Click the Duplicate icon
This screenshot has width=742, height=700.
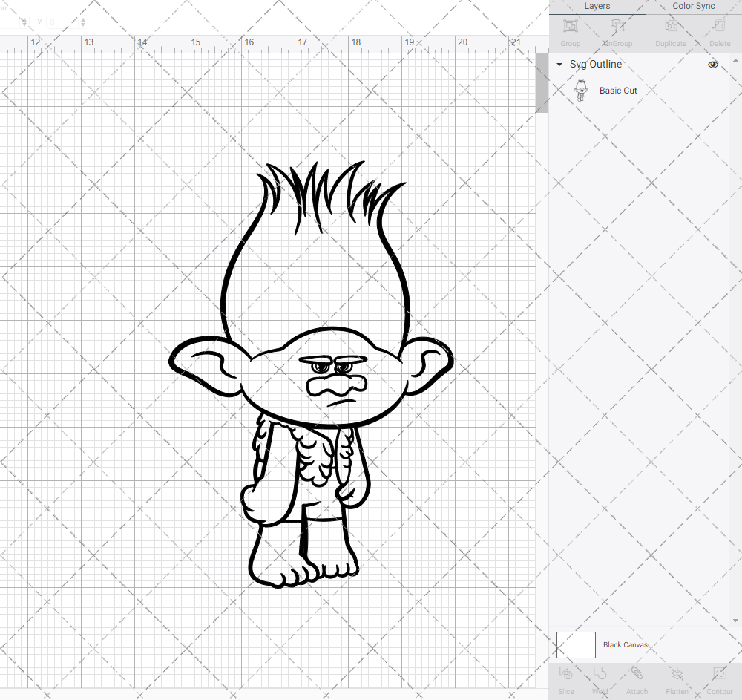tap(671, 25)
